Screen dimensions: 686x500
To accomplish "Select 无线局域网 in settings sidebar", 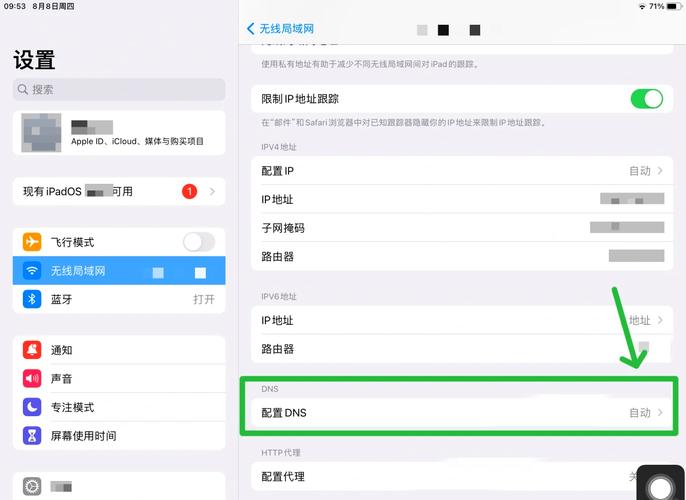I will (119, 271).
